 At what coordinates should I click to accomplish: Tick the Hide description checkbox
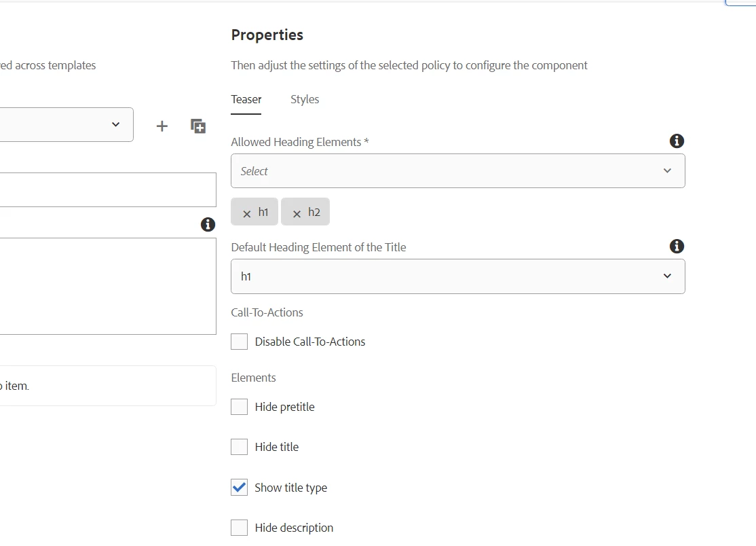click(240, 528)
